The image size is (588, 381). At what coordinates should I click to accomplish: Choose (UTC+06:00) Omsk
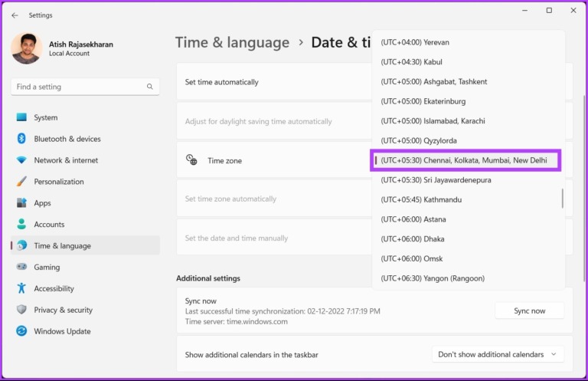coord(468,258)
